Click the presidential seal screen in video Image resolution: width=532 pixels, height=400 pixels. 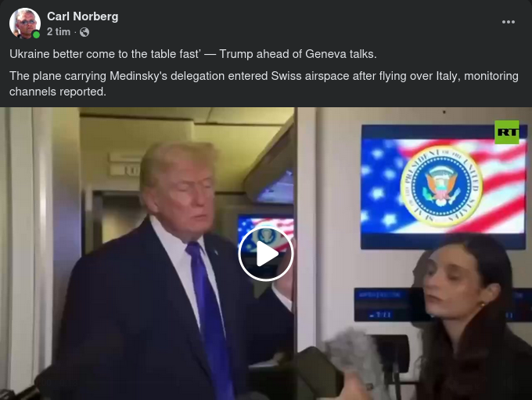443,186
